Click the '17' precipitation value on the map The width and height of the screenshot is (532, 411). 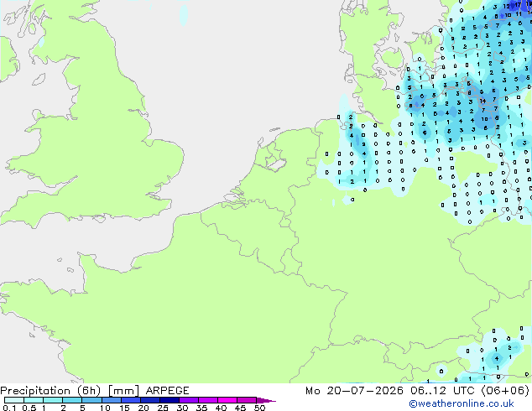[x=518, y=5]
